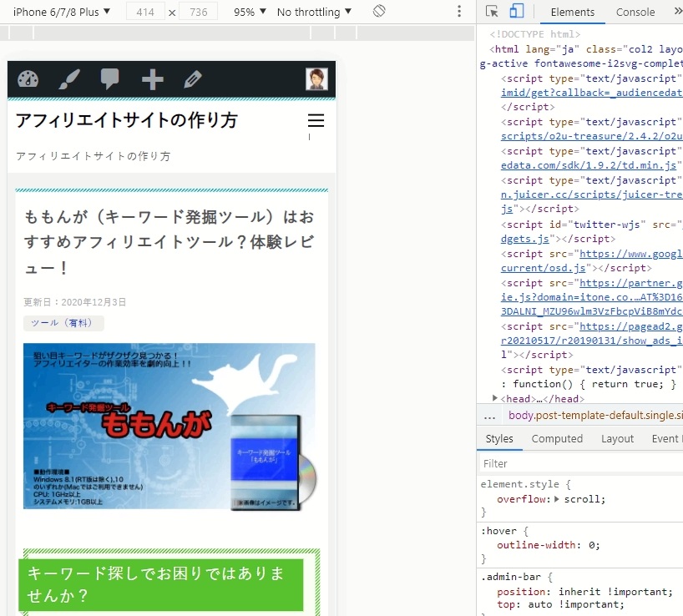Screen dimensions: 683x616
Task: Select the Layout tab
Action: pyautogui.click(x=617, y=438)
